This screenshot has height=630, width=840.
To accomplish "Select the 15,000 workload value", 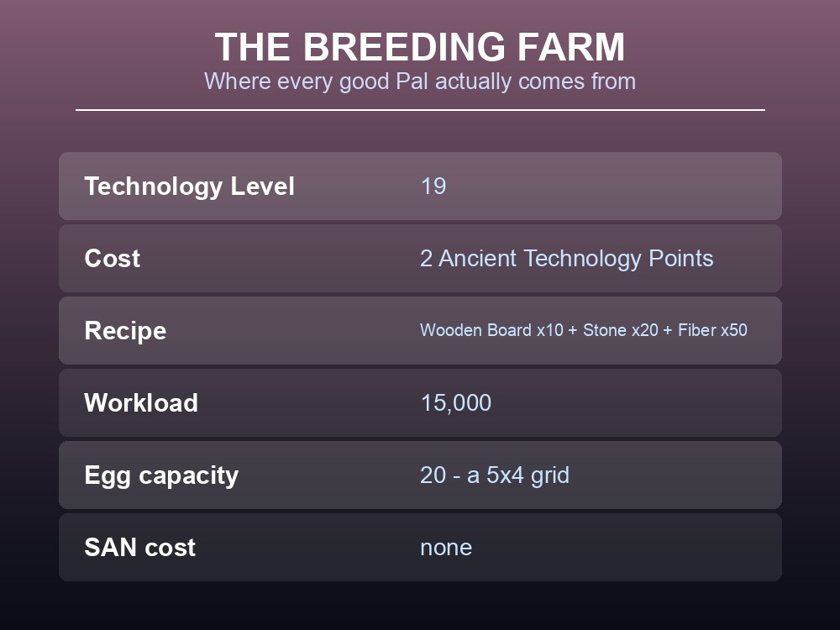I will pyautogui.click(x=456, y=403).
